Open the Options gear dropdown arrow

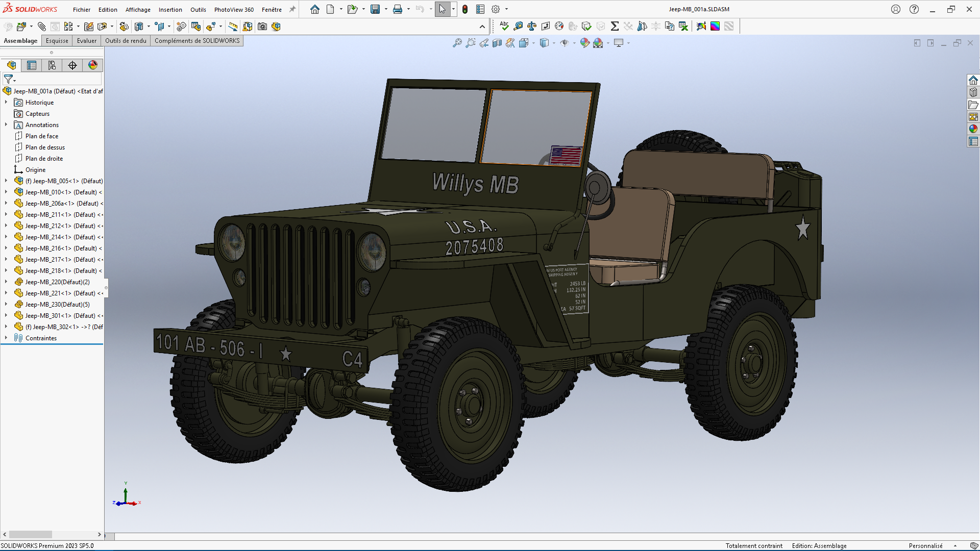[x=506, y=9]
